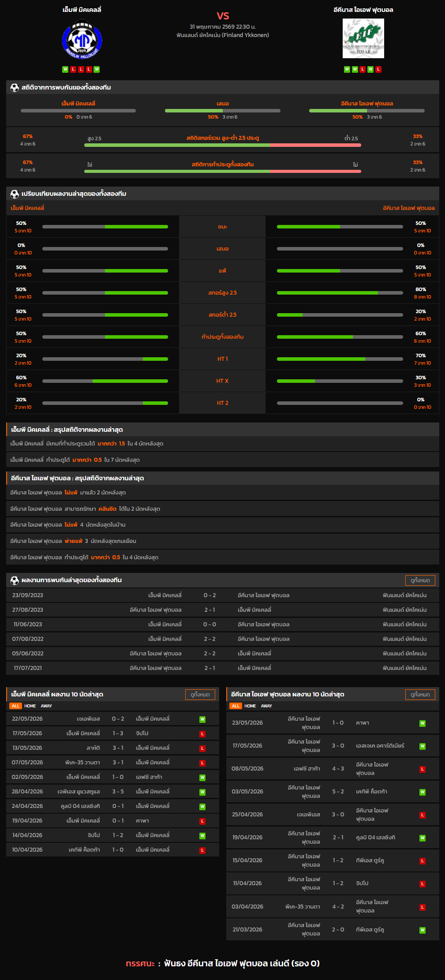Screen dimensions: 445x980
Task: Click the match date 31 พฤษภาคม 2569 22:30 น.
Action: tap(223, 27)
